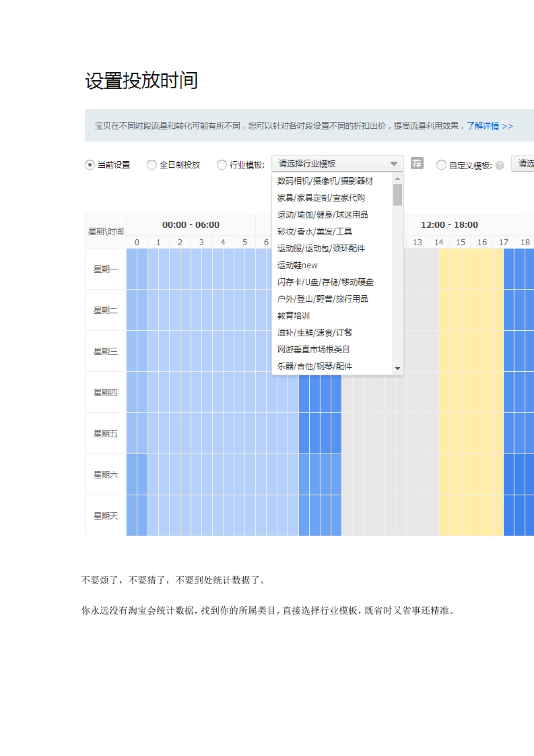Select the 星期三 row label
The height and width of the screenshot is (756, 534).
coord(105,352)
